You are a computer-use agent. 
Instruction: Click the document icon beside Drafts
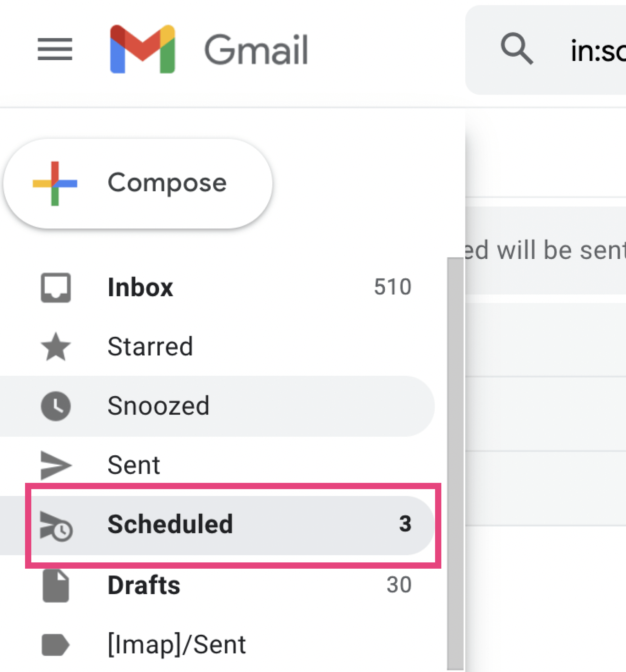tap(55, 586)
